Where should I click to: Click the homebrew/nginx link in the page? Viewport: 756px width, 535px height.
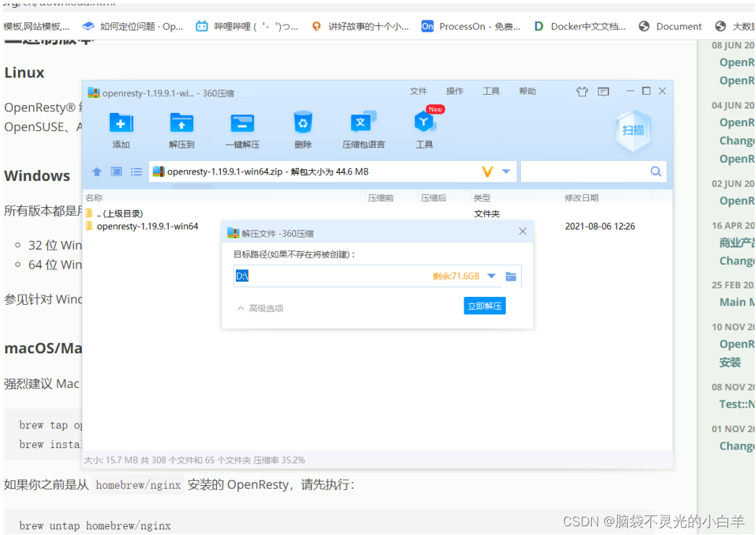137,485
